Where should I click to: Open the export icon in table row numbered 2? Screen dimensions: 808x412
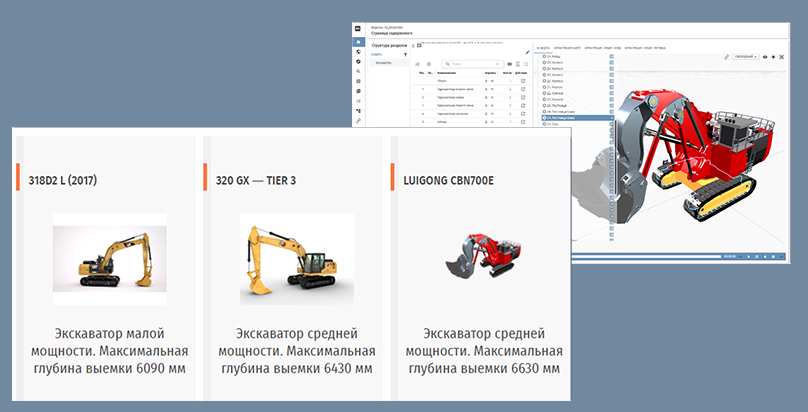click(x=523, y=97)
